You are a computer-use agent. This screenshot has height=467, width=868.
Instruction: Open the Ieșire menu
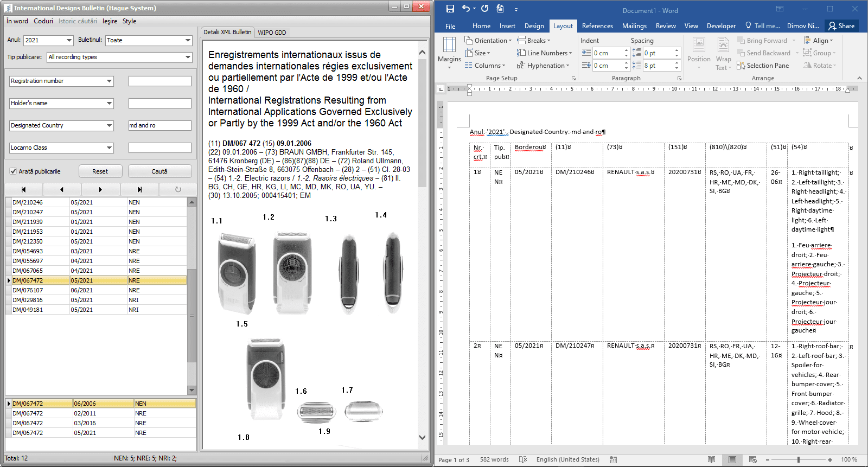(x=110, y=21)
